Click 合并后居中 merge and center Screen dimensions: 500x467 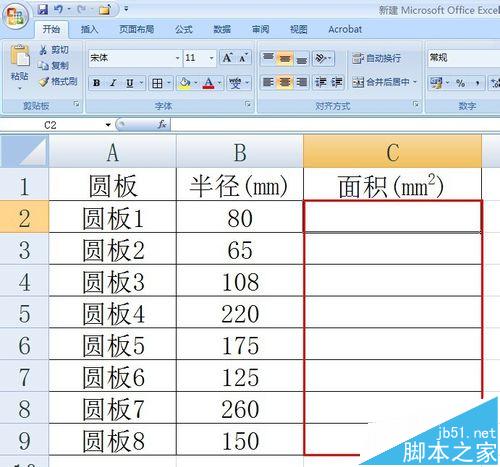(x=381, y=82)
